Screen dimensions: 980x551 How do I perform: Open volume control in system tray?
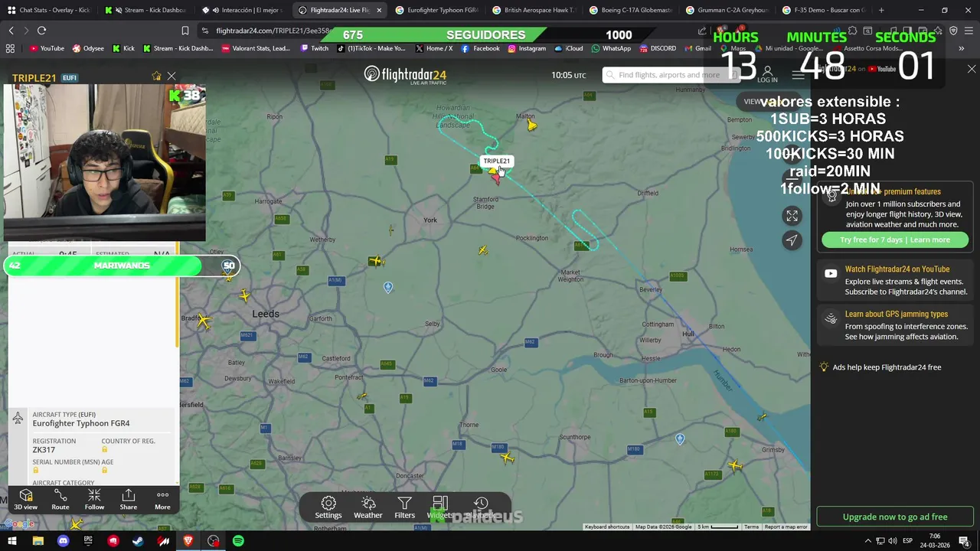tap(893, 541)
